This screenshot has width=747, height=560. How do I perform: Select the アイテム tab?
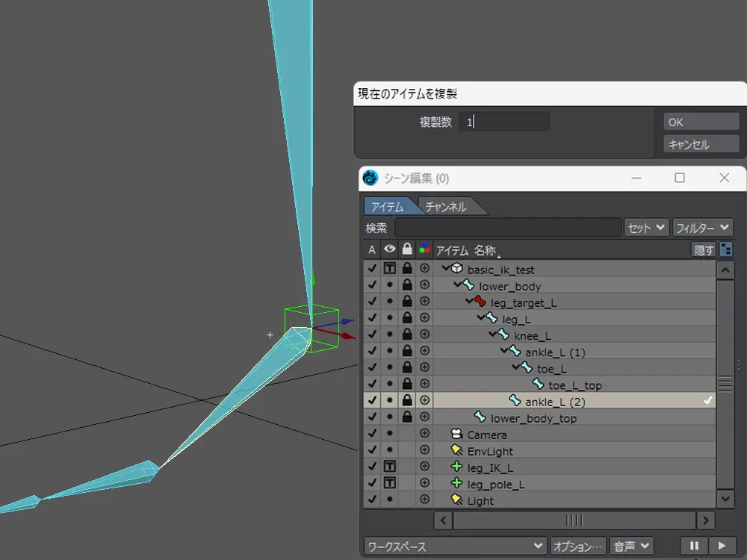[x=388, y=207]
